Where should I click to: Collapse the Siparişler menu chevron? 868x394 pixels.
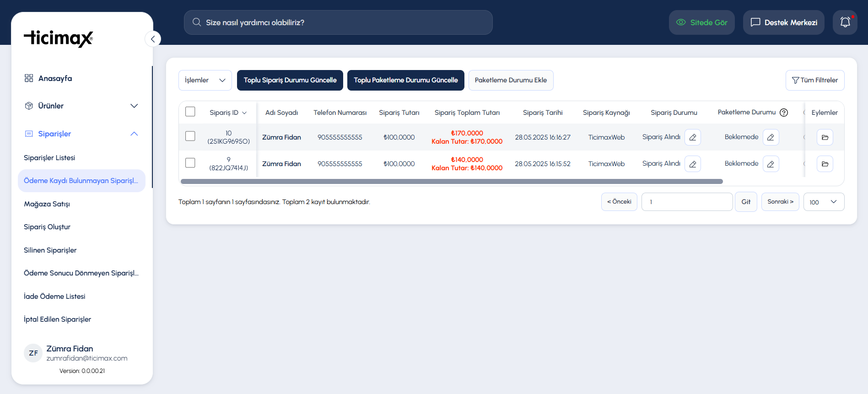(134, 134)
